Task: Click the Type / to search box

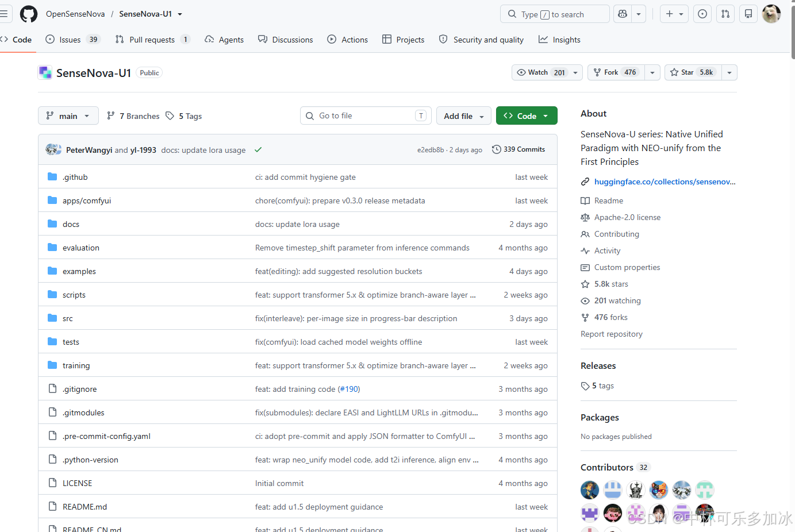Action: pos(555,14)
